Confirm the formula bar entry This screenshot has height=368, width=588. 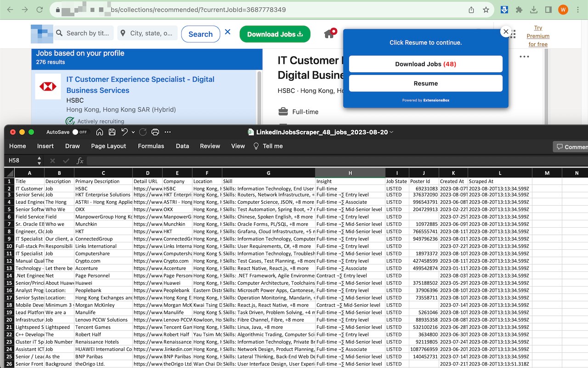66,161
